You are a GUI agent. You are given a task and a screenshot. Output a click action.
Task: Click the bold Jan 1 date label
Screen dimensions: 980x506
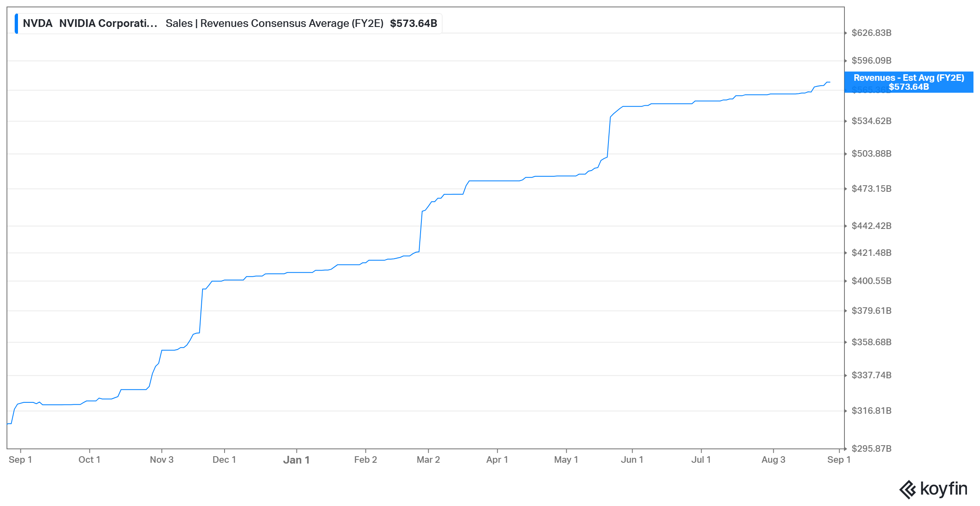click(296, 460)
